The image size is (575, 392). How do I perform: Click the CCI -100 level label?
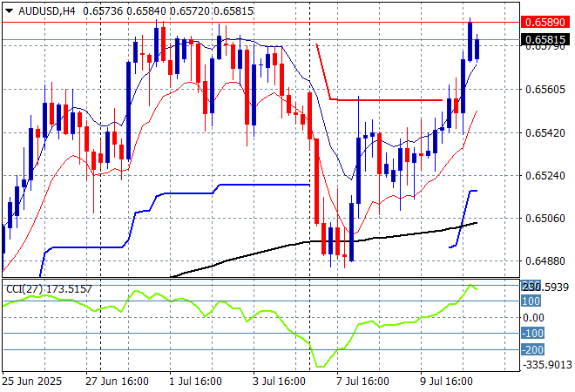tap(531, 333)
